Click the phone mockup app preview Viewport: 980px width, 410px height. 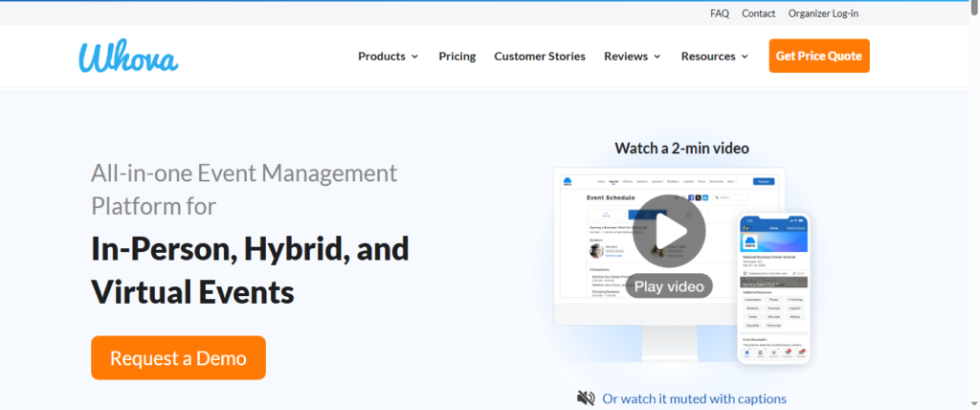click(x=773, y=288)
